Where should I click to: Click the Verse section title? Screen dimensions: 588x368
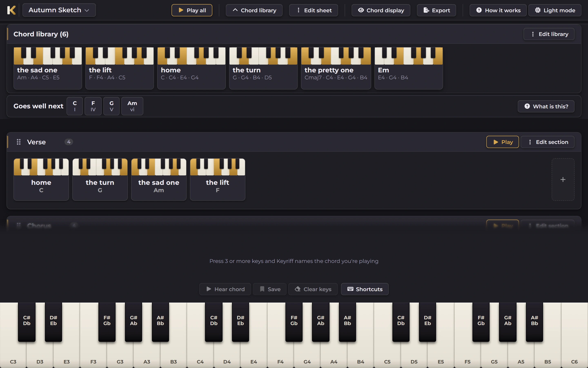(x=37, y=142)
